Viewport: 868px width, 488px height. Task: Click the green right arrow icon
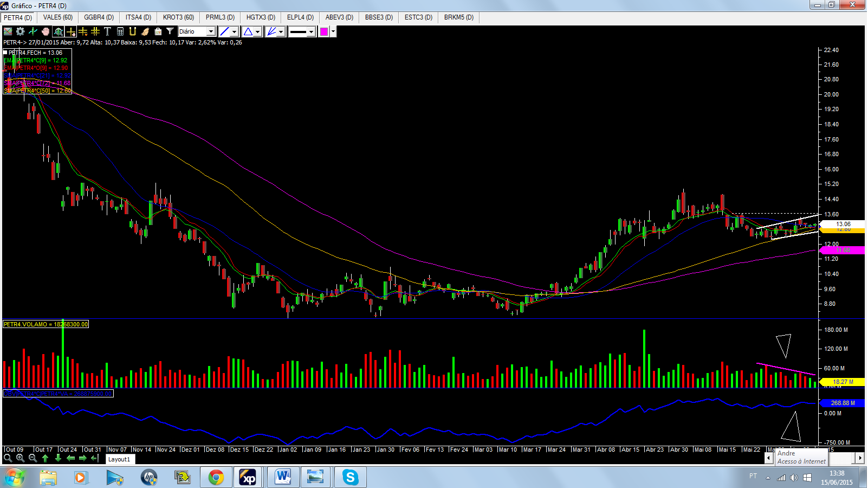point(83,458)
